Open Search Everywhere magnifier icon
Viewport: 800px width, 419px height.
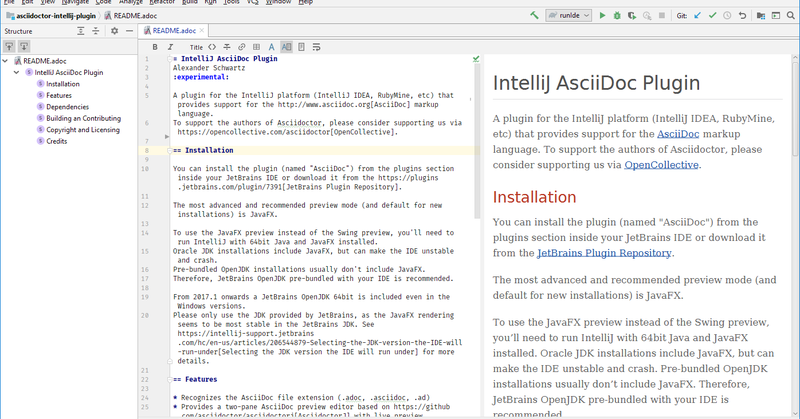[x=790, y=15]
